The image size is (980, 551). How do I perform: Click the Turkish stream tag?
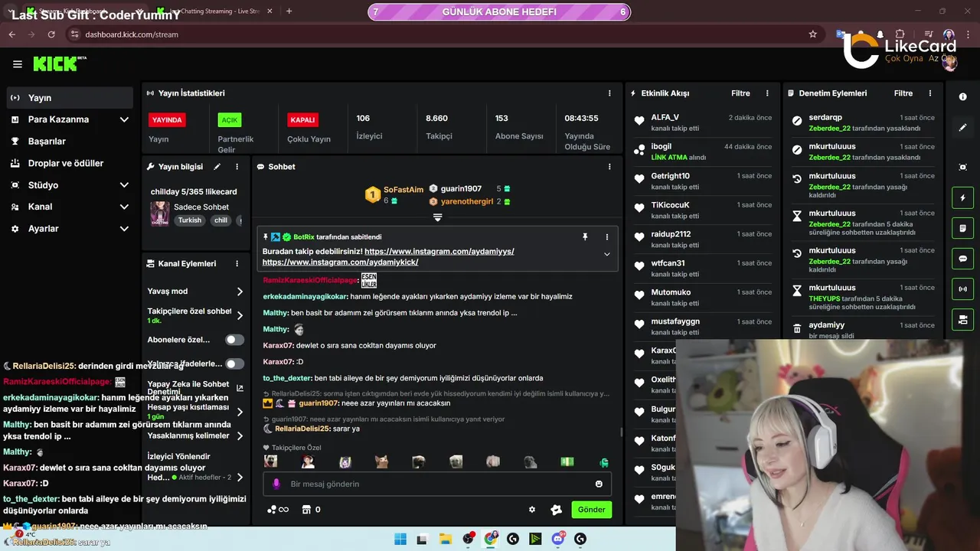pos(190,220)
